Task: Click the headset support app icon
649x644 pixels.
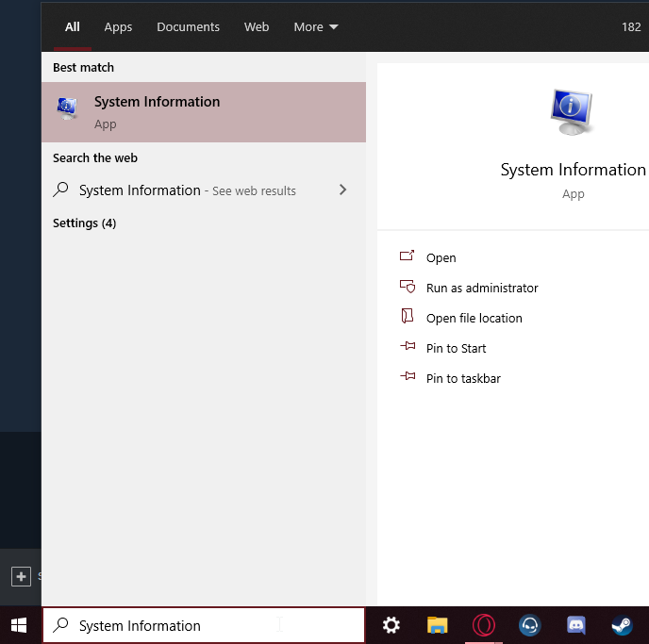Action: (530, 625)
